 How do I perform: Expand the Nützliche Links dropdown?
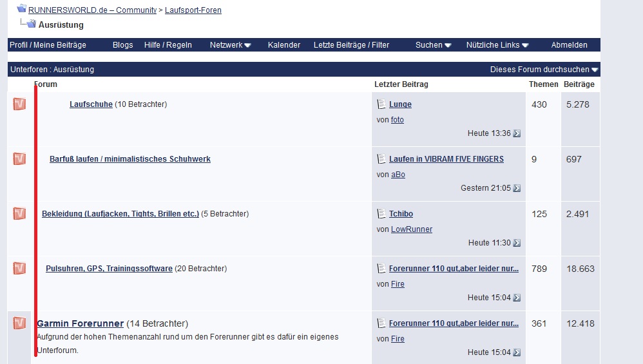497,45
